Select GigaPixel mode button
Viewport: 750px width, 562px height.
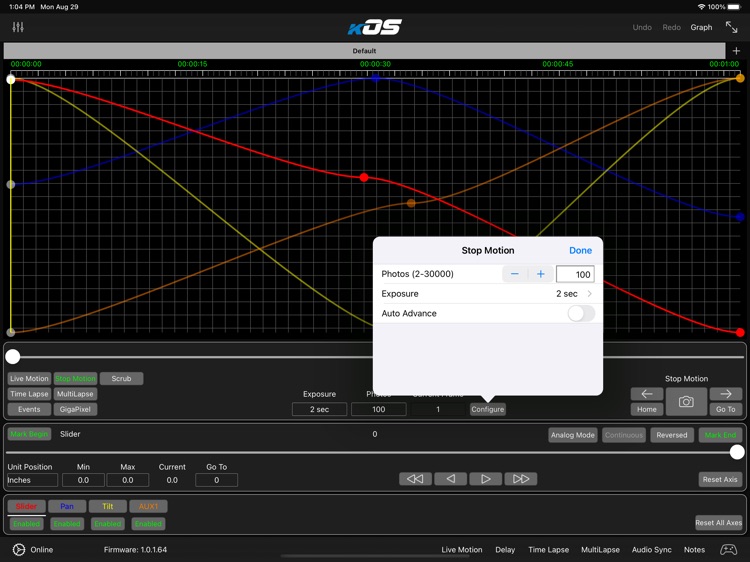coord(76,409)
